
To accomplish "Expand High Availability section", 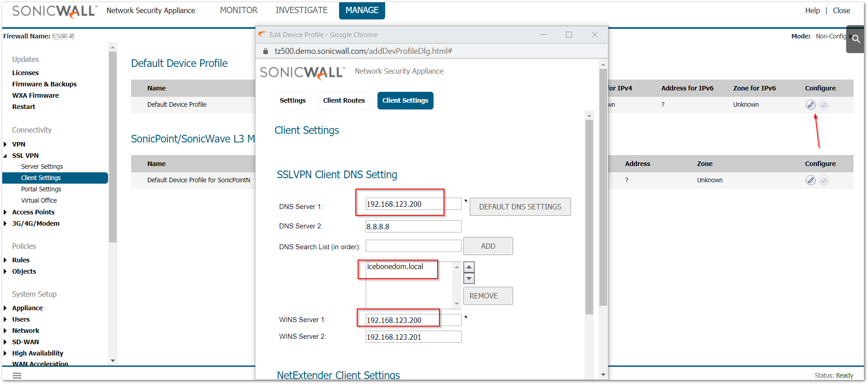I will pos(5,353).
